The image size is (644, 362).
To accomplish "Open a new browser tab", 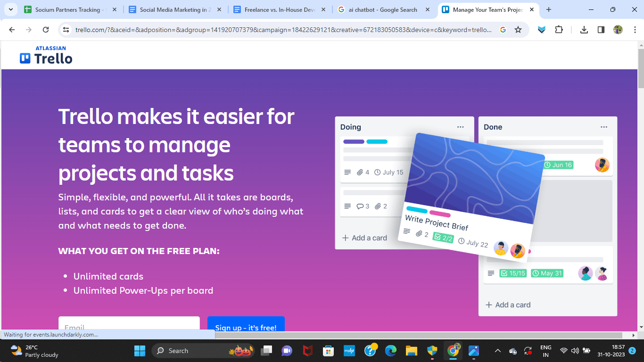I will pyautogui.click(x=548, y=9).
